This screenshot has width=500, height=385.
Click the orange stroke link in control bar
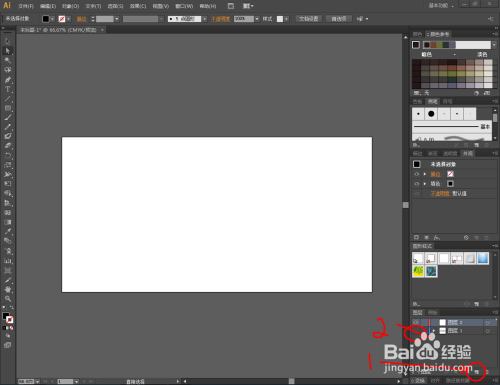tap(81, 19)
